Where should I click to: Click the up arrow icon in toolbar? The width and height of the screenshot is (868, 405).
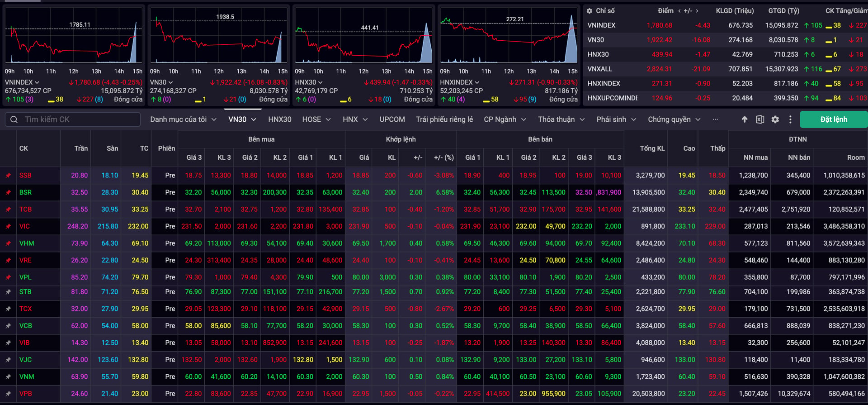tap(745, 119)
